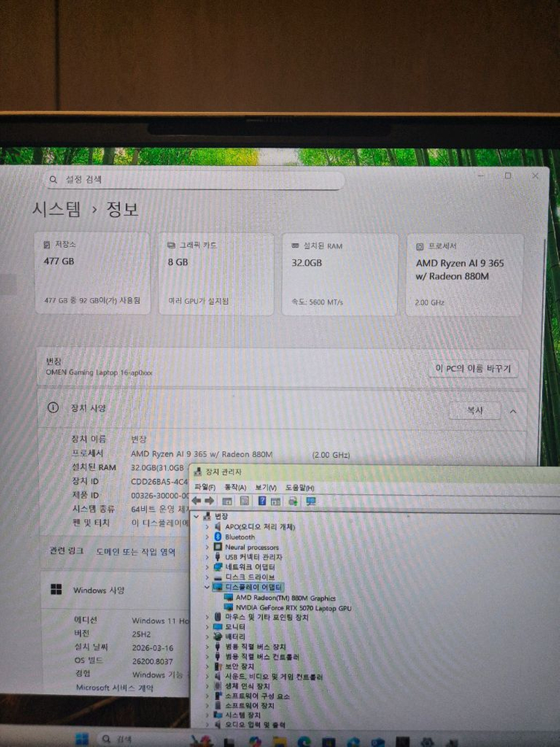Click the AMD Radeon 880M adapter icon
The height and width of the screenshot is (747, 560).
coord(228,598)
